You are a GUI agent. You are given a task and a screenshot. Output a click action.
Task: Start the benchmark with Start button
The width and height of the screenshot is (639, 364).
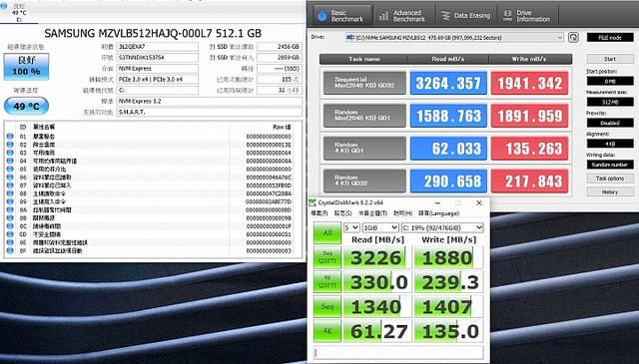pos(610,59)
